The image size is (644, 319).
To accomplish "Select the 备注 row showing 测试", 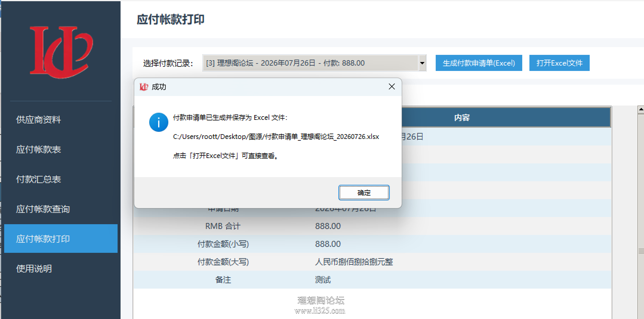I will tap(372, 280).
